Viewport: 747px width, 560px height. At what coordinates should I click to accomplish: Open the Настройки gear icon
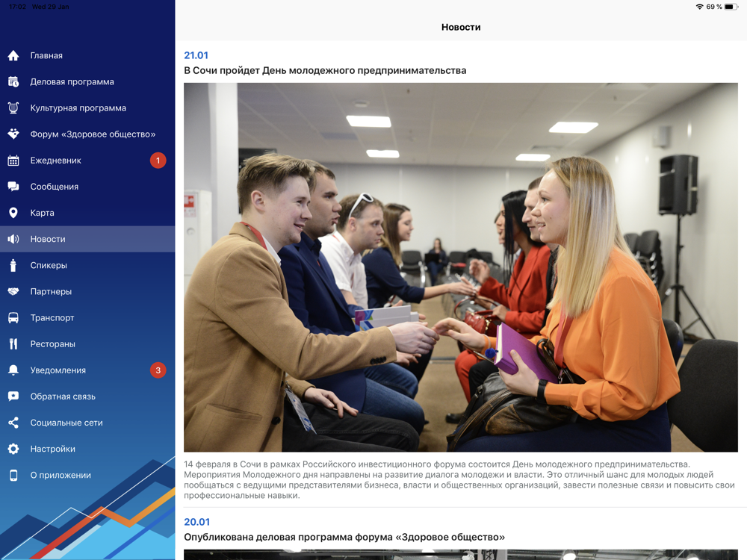[13, 449]
